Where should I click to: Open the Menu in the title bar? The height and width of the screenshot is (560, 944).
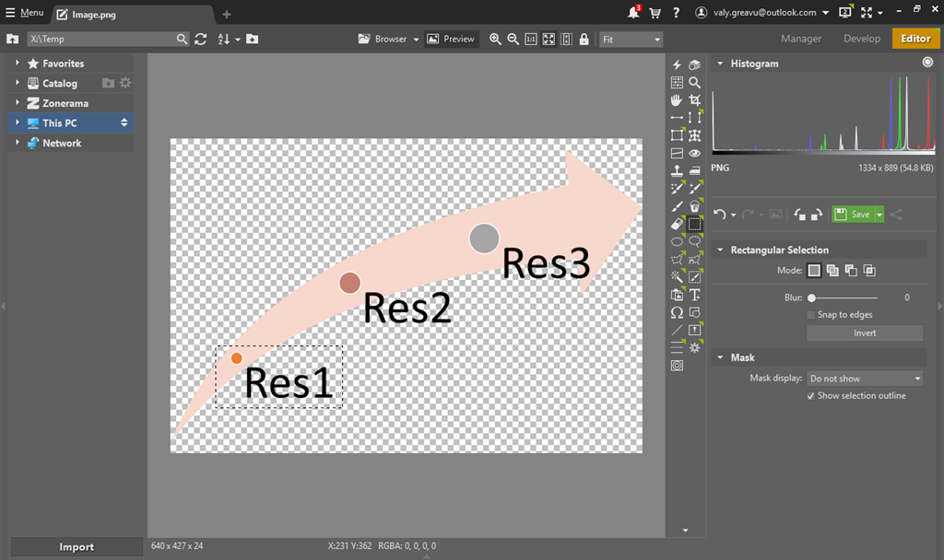coord(25,13)
